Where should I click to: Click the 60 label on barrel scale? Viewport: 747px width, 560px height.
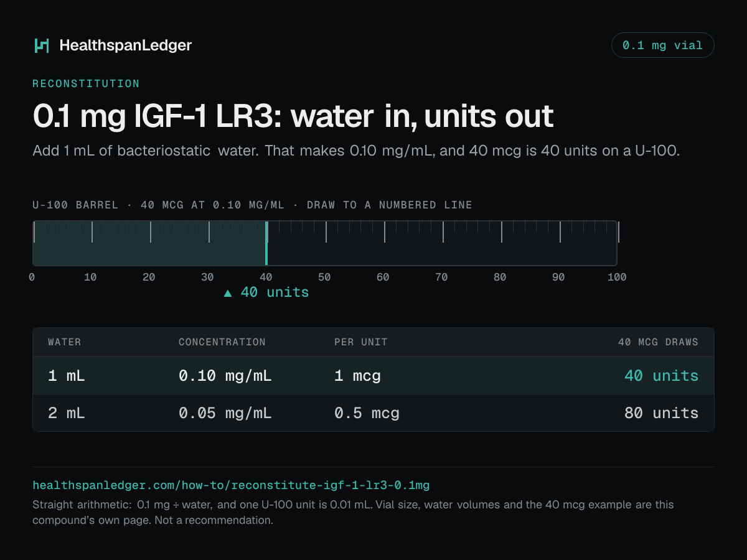[383, 278]
